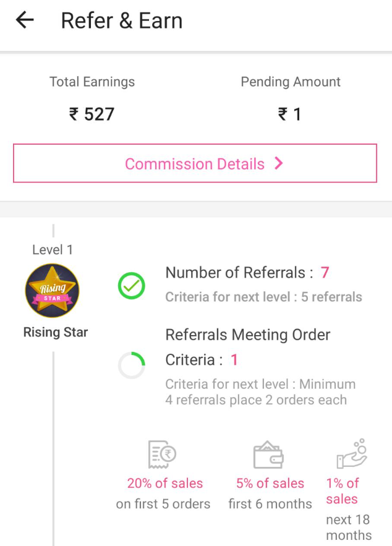Expand Commission Details via its chevron arrow
Image resolution: width=392 pixels, height=546 pixels.
click(278, 163)
